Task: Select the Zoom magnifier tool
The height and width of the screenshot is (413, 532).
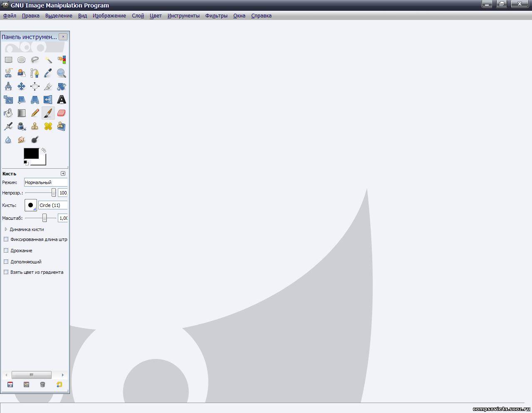Action: pos(62,73)
